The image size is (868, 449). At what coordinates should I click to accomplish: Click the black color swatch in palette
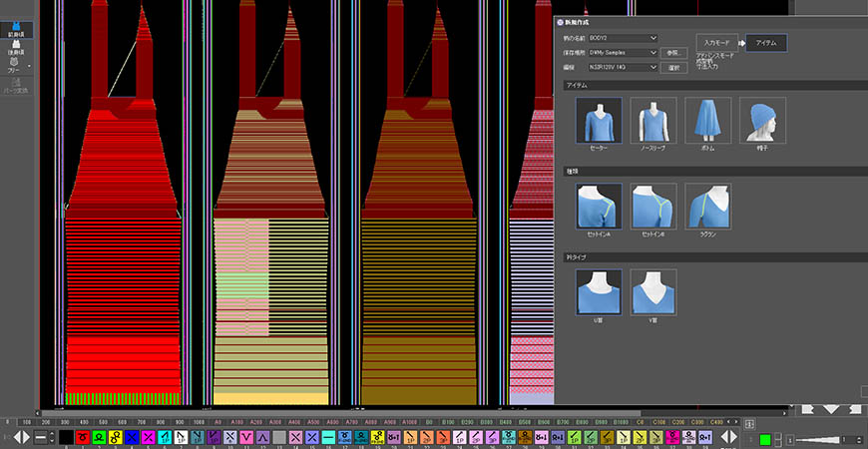pyautogui.click(x=66, y=437)
